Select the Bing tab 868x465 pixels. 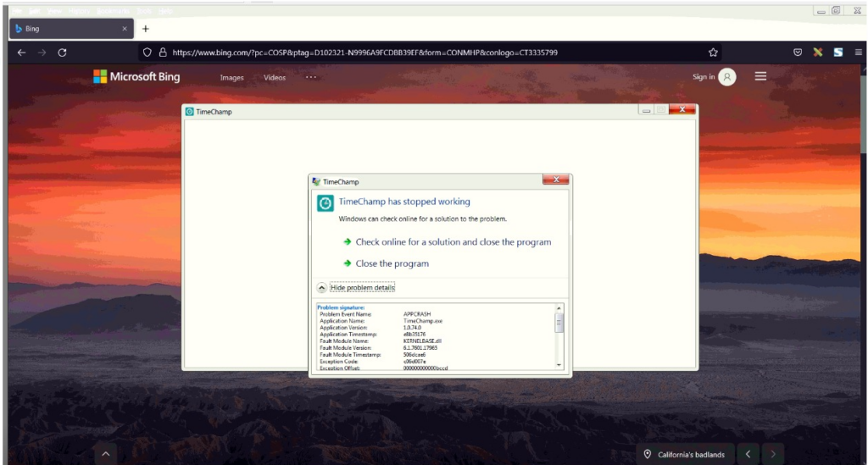pos(71,29)
